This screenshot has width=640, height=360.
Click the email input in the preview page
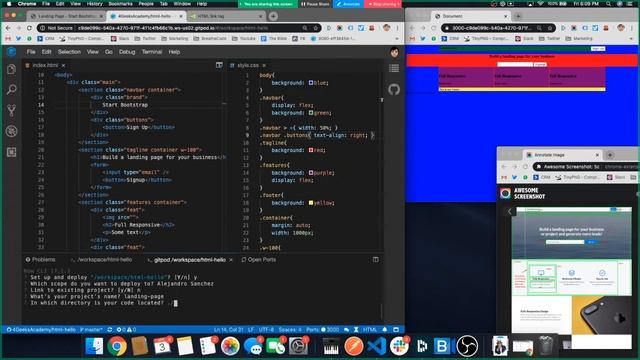515,64
